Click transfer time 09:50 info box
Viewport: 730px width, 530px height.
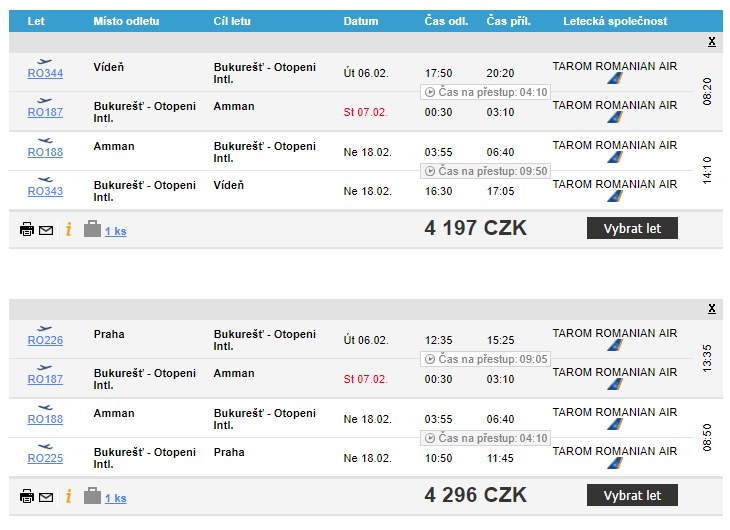486,171
